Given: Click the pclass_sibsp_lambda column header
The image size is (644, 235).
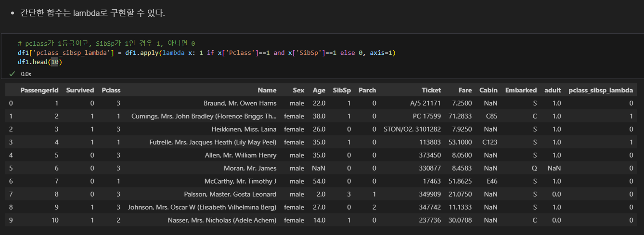Looking at the screenshot, I should pos(601,90).
